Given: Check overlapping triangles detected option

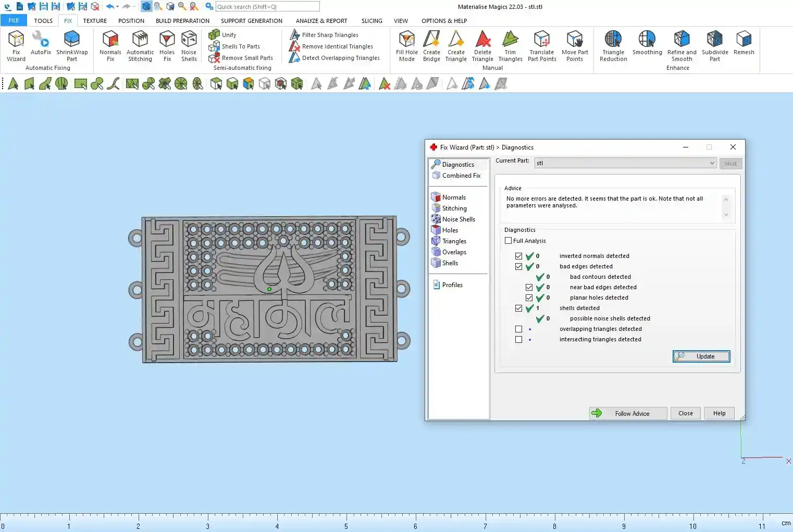Looking at the screenshot, I should (518, 329).
